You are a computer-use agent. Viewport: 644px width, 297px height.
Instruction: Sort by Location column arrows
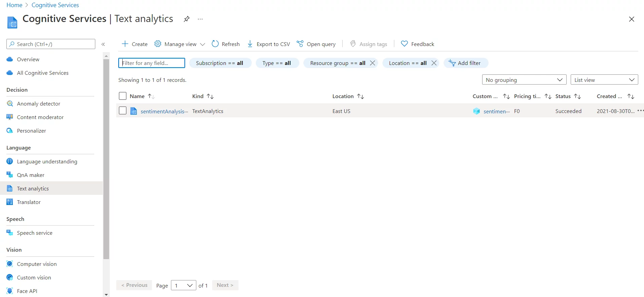pos(361,96)
